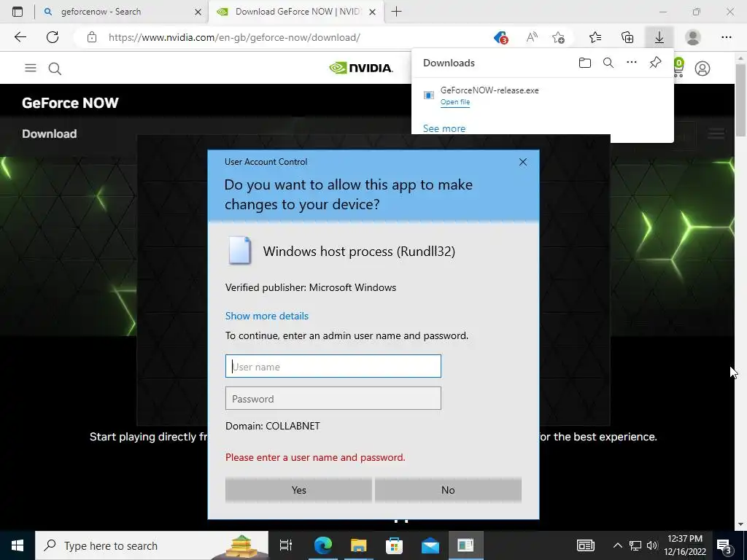
Task: Click Yes in UAC dialog
Action: pyautogui.click(x=298, y=490)
